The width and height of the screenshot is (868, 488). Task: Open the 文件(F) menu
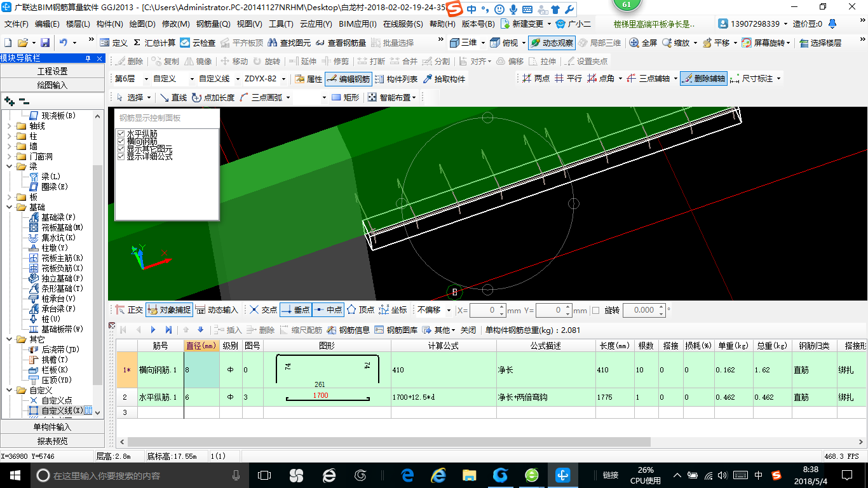16,24
